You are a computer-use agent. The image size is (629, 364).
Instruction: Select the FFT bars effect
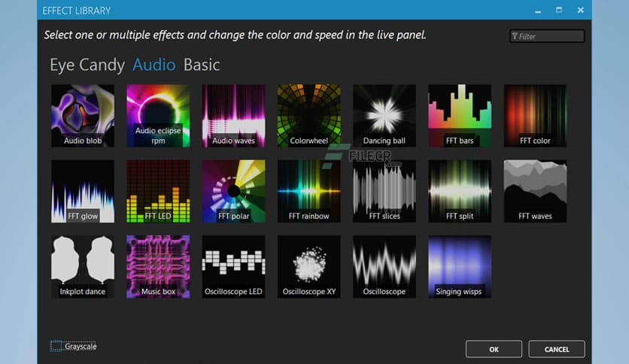pyautogui.click(x=460, y=115)
